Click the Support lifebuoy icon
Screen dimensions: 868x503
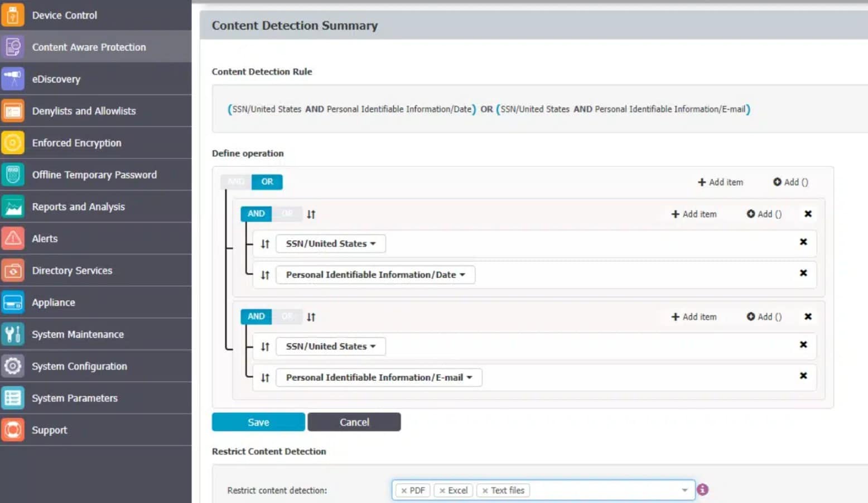(x=12, y=430)
